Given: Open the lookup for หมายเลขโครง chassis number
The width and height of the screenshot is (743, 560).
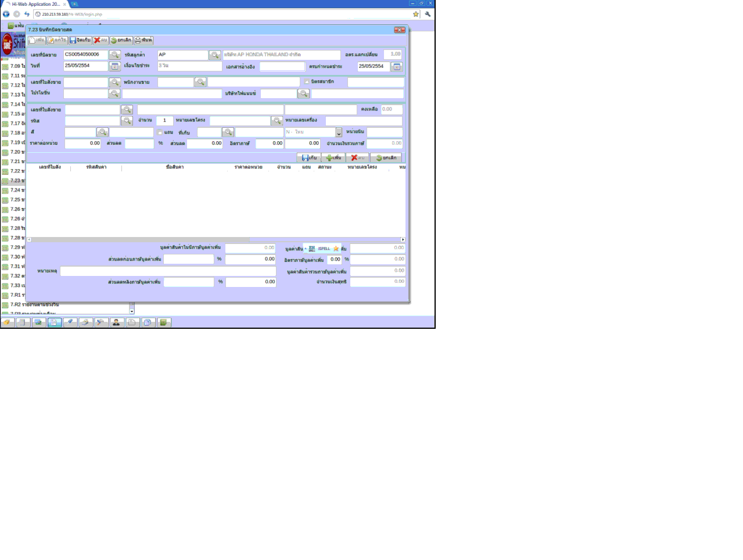Looking at the screenshot, I should click(x=277, y=121).
